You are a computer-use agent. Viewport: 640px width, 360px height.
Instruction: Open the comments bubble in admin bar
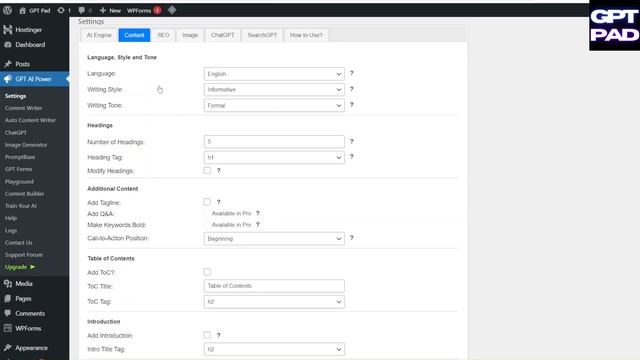[82, 10]
